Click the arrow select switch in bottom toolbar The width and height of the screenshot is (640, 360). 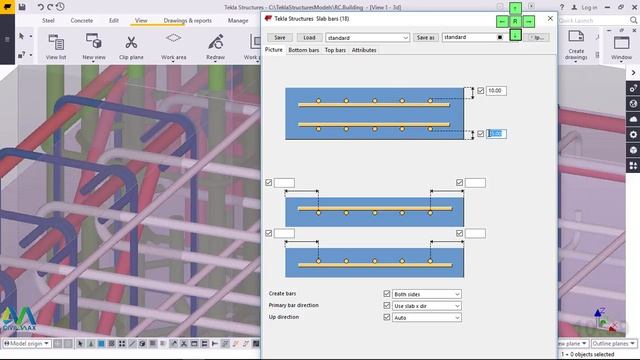80,344
